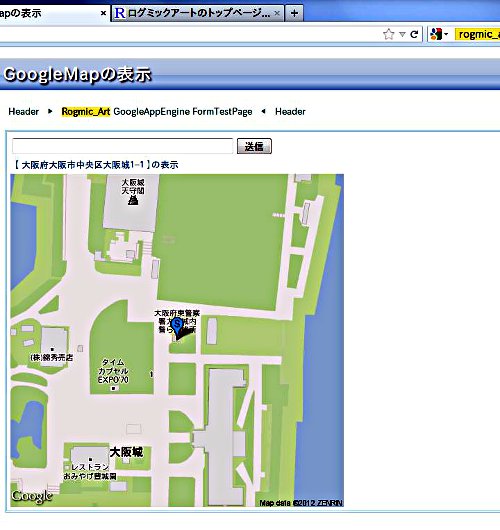Image resolution: width=500 pixels, height=530 pixels.
Task: Click the (株)錦秀売店 map label
Action: [x=52, y=357]
